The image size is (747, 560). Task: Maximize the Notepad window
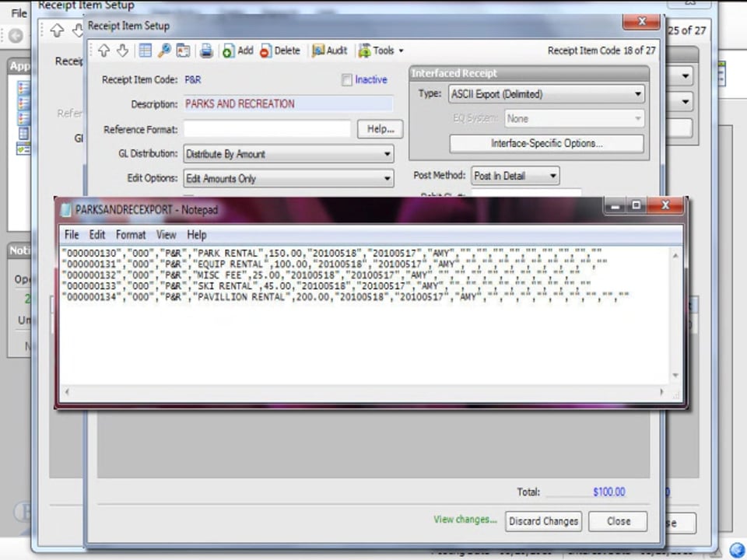pos(636,205)
